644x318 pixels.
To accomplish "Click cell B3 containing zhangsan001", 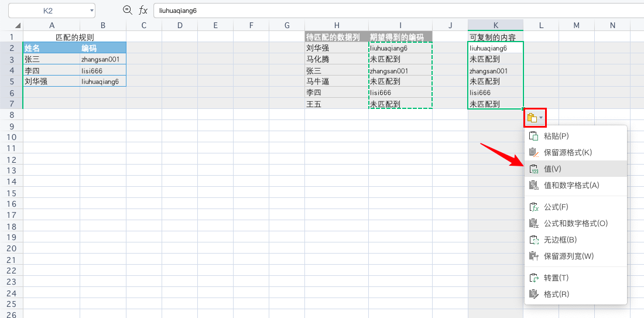I will (x=102, y=59).
